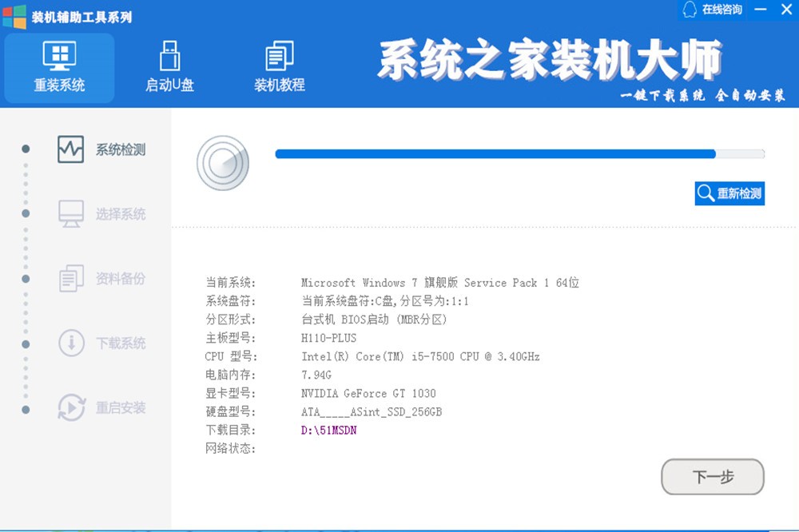Select the 重启安装 restart icon
The height and width of the screenshot is (532, 799).
pyautogui.click(x=71, y=407)
